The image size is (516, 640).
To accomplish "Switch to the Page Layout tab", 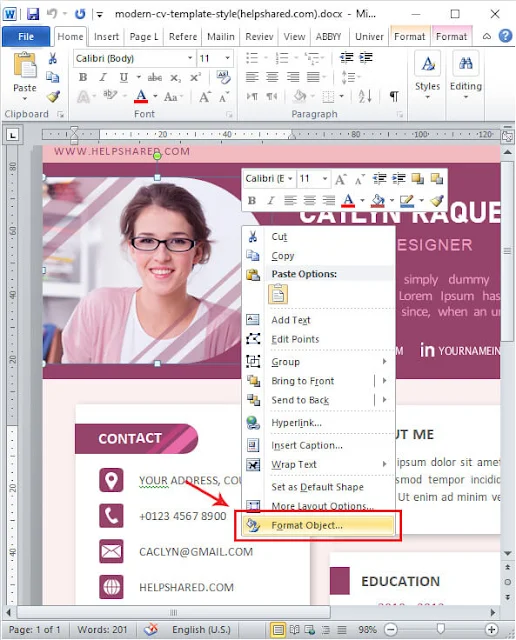I will click(143, 37).
